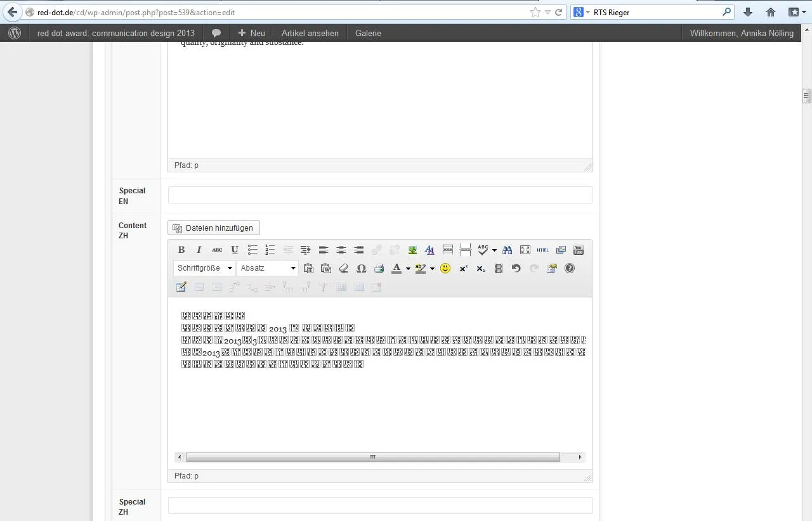The height and width of the screenshot is (521, 812).
Task: Open find and replace binoculars
Action: (507, 250)
